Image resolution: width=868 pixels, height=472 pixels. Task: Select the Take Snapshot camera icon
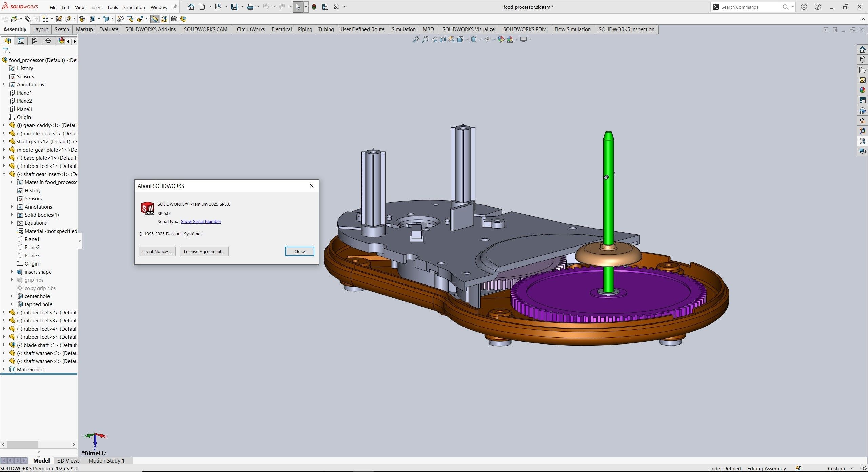click(175, 19)
